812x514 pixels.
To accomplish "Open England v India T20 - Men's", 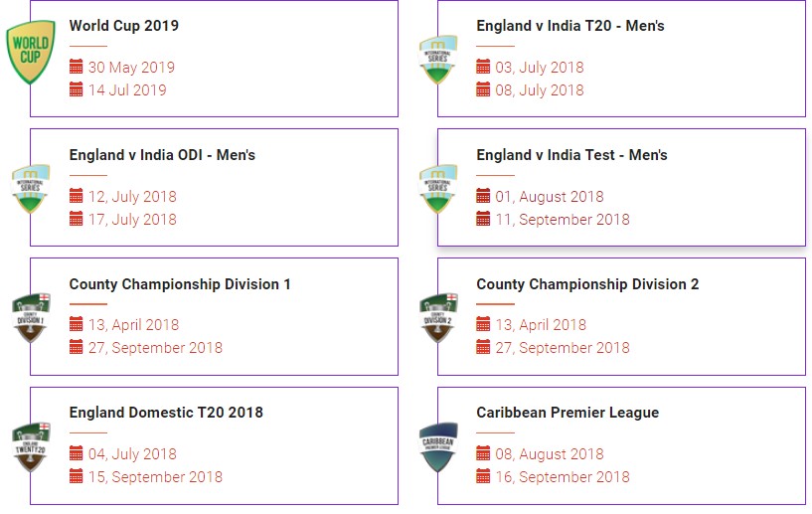I will (x=570, y=26).
